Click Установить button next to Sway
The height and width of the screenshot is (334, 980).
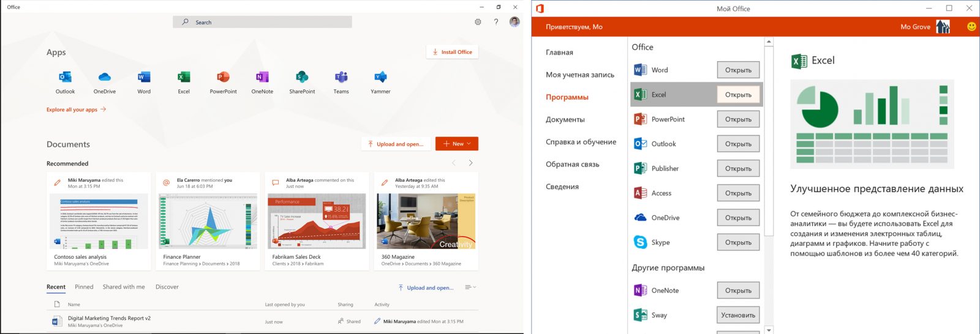click(x=738, y=315)
